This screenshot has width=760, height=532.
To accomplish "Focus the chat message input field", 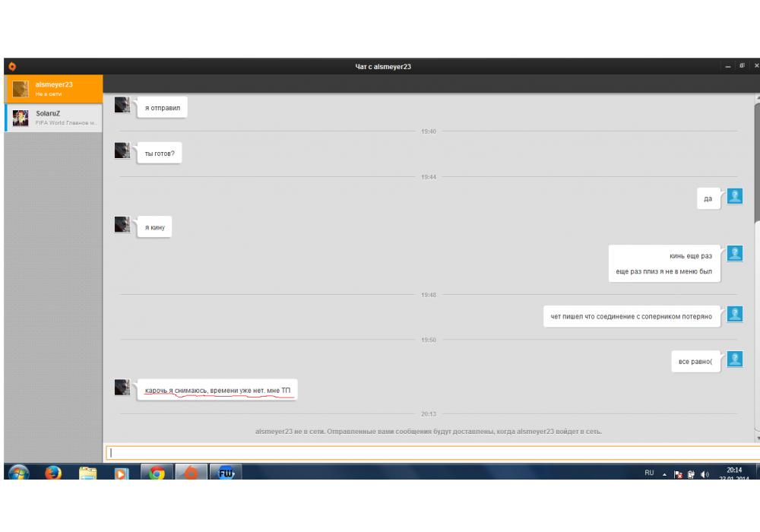I will [x=432, y=452].
